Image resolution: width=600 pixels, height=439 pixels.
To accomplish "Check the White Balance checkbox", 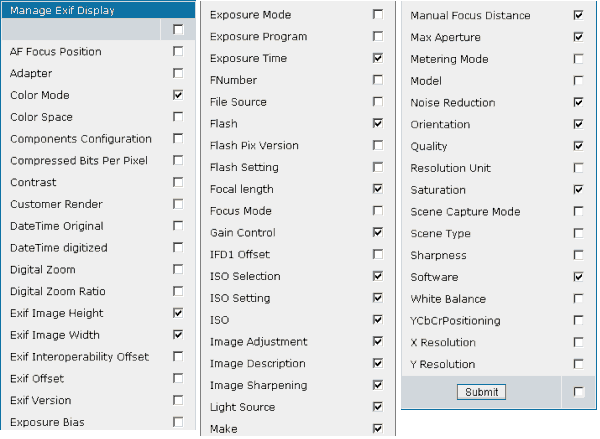I will pyautogui.click(x=578, y=299).
